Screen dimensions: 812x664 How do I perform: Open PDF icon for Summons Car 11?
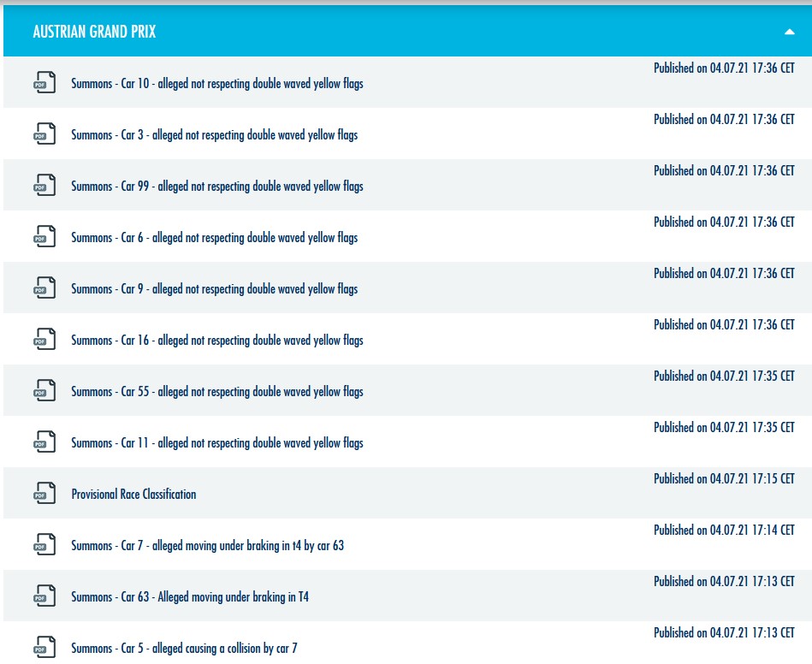(x=44, y=442)
